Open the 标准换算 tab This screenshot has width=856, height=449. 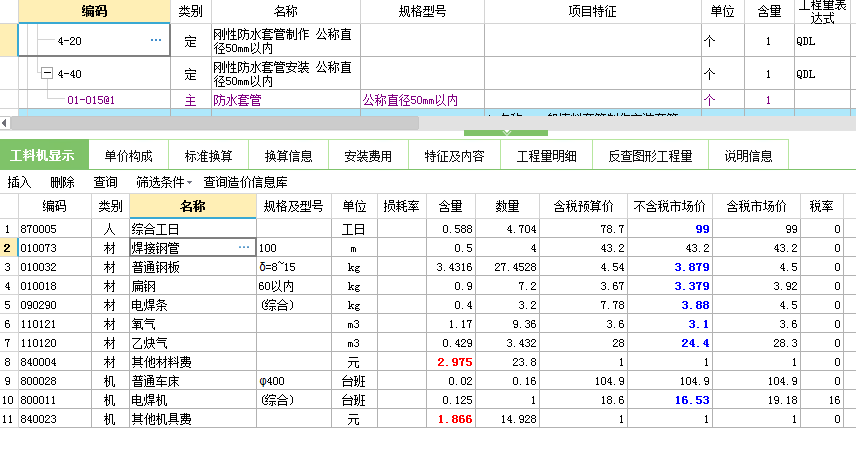[209, 156]
